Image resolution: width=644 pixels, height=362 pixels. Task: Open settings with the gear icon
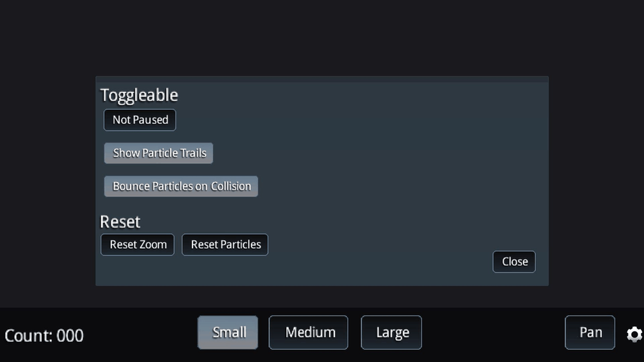coord(634,334)
